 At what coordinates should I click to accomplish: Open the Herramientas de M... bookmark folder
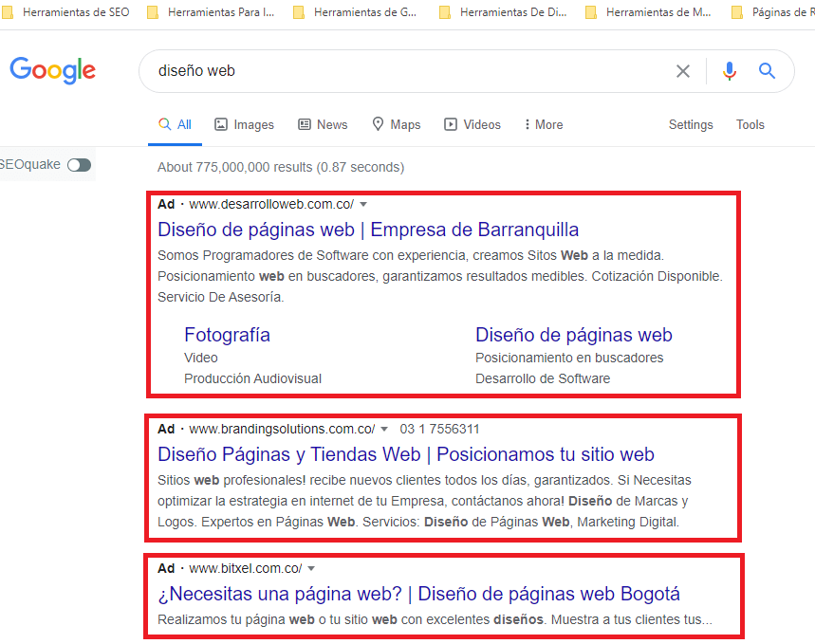pos(648,12)
